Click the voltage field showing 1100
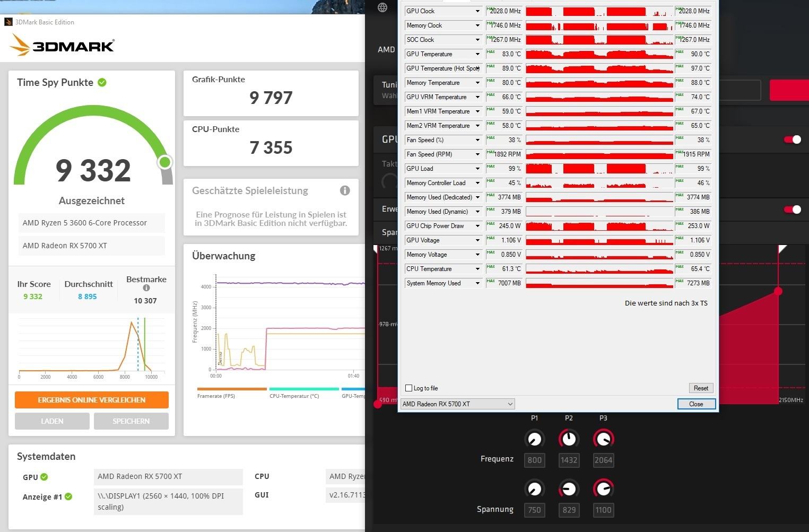Viewport: 809px width, 532px height. (603, 510)
